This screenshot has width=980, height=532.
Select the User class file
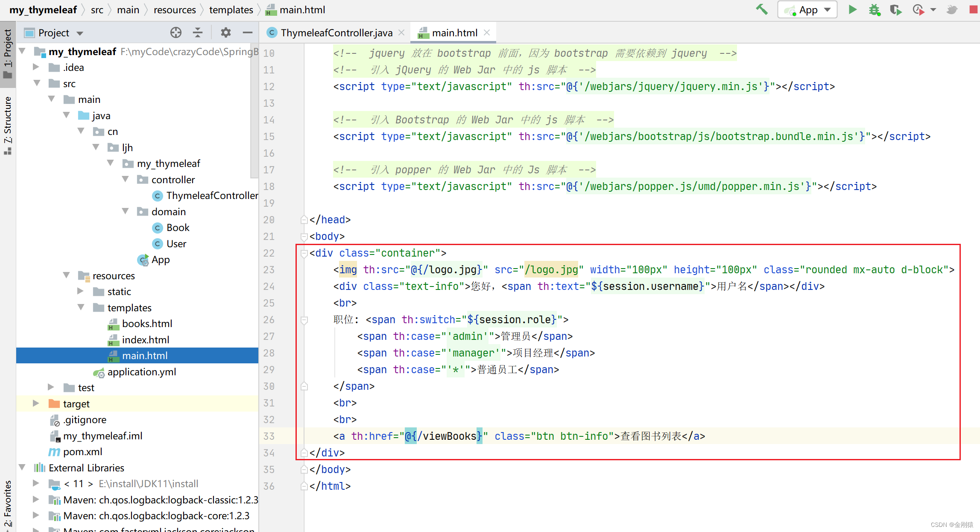170,243
